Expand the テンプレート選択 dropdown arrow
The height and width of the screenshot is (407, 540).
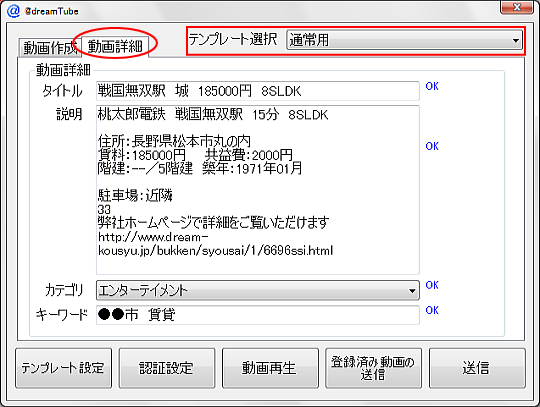tap(515, 40)
